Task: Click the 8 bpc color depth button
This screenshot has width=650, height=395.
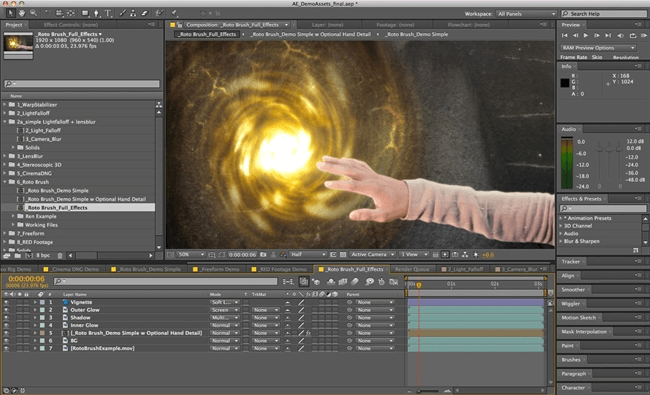Action: (43, 255)
